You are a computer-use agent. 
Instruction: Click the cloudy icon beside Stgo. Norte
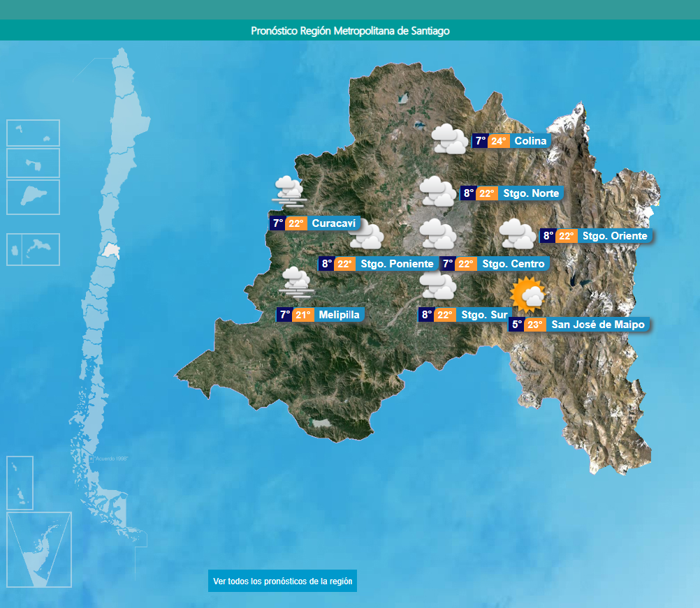(437, 191)
